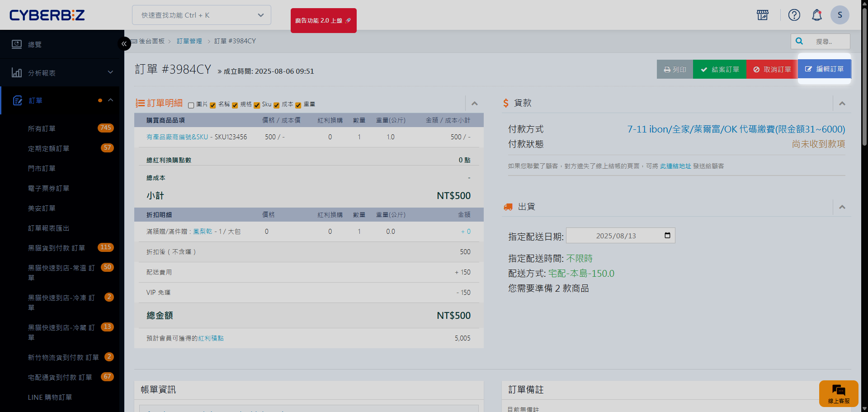
Task: Click the 分析報表 chart icon
Action: tap(17, 72)
